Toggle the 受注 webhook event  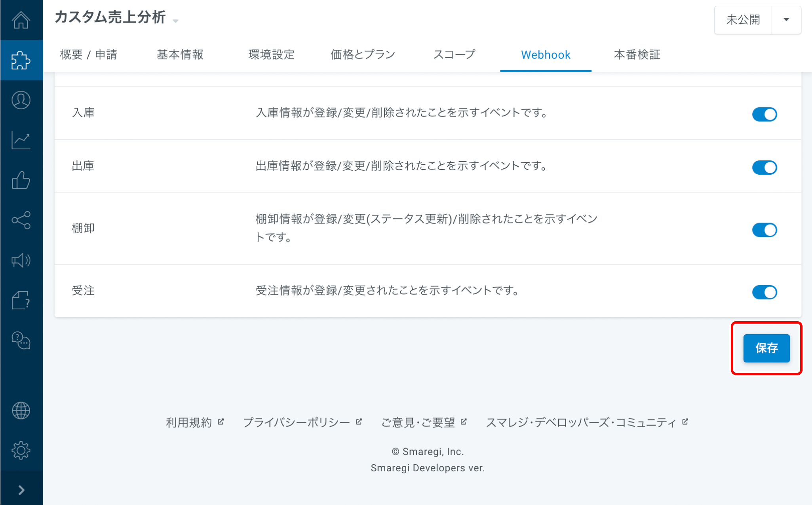coord(764,292)
